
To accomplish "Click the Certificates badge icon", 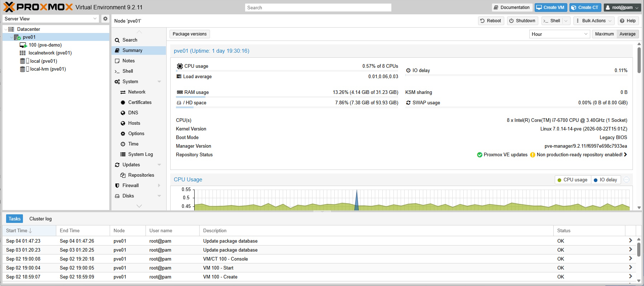I will 123,103.
